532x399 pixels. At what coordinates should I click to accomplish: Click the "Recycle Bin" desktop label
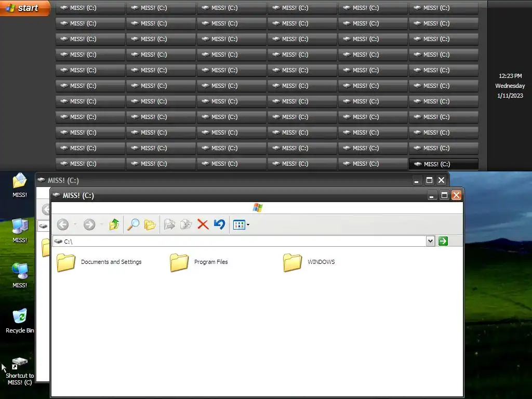pos(20,330)
